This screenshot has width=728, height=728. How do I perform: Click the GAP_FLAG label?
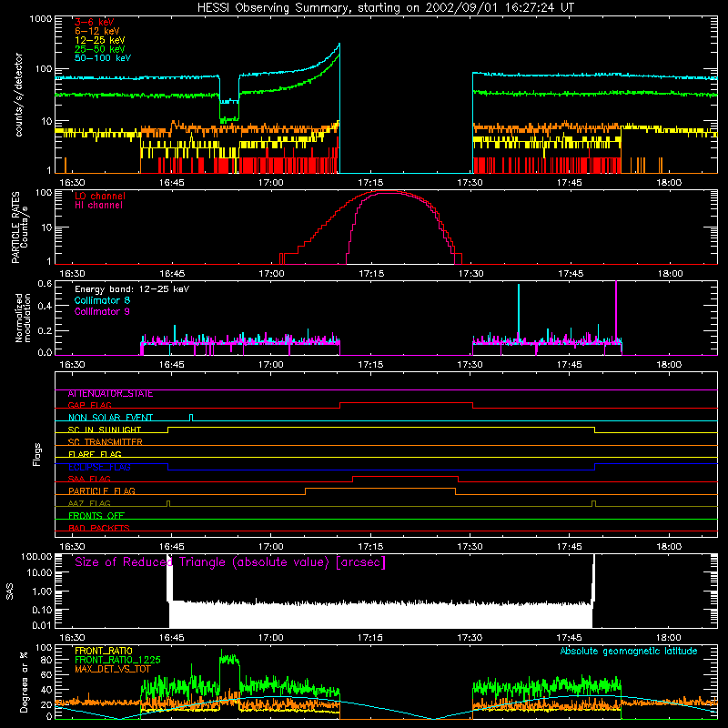coord(90,405)
